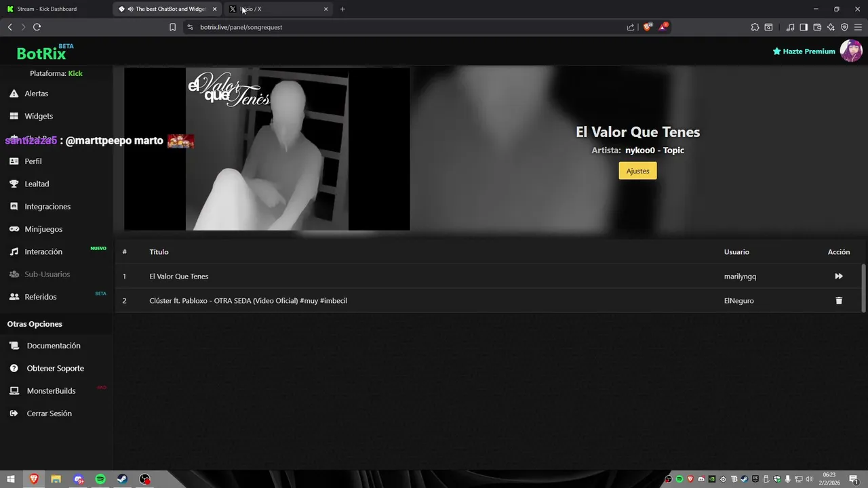Viewport: 868px width, 488px height.
Task: Select the Clúster OTRA SEDA row title
Action: pos(248,300)
